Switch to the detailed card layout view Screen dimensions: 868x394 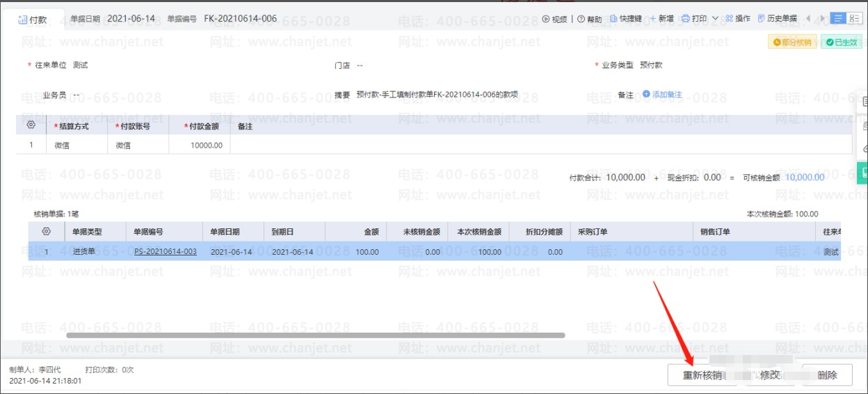[854, 19]
